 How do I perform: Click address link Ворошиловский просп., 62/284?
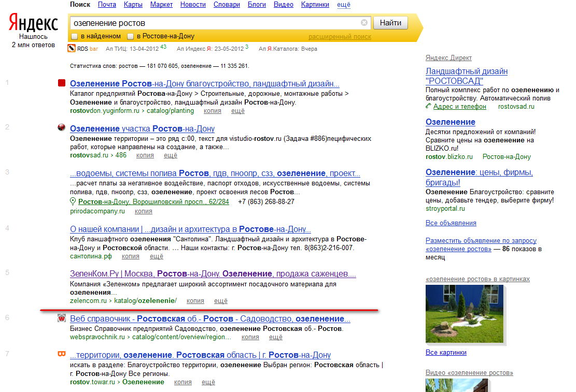[x=153, y=201]
